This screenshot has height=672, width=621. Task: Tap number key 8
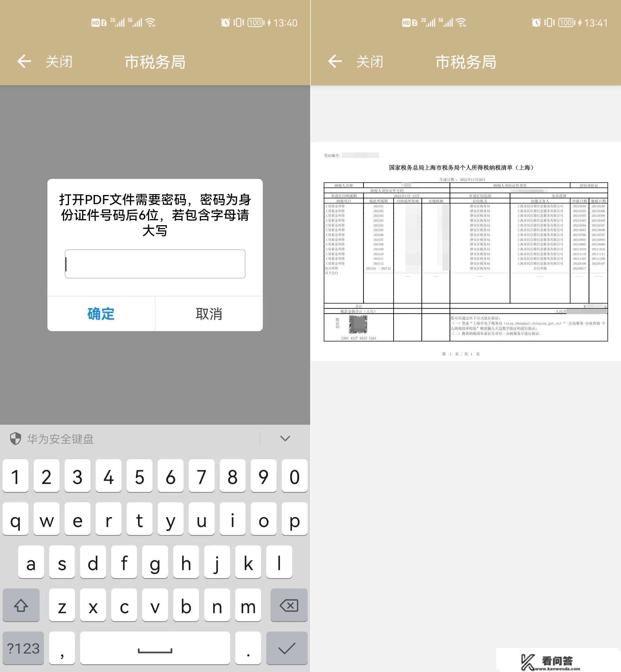click(233, 476)
